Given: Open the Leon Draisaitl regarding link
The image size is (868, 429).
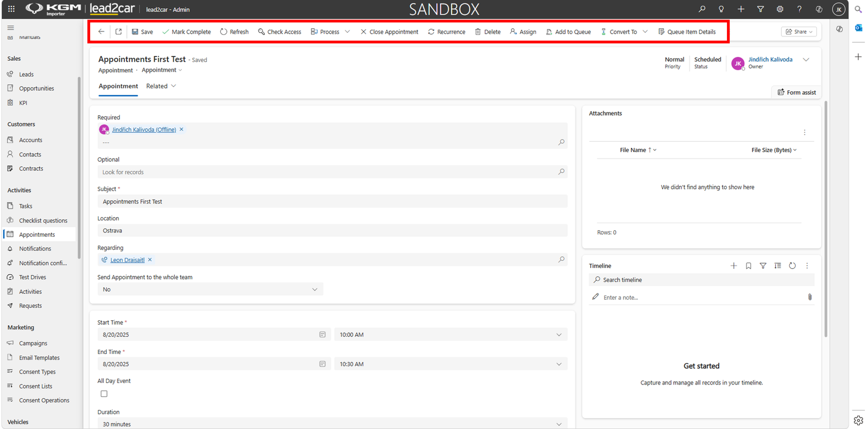Looking at the screenshot, I should pyautogui.click(x=127, y=260).
